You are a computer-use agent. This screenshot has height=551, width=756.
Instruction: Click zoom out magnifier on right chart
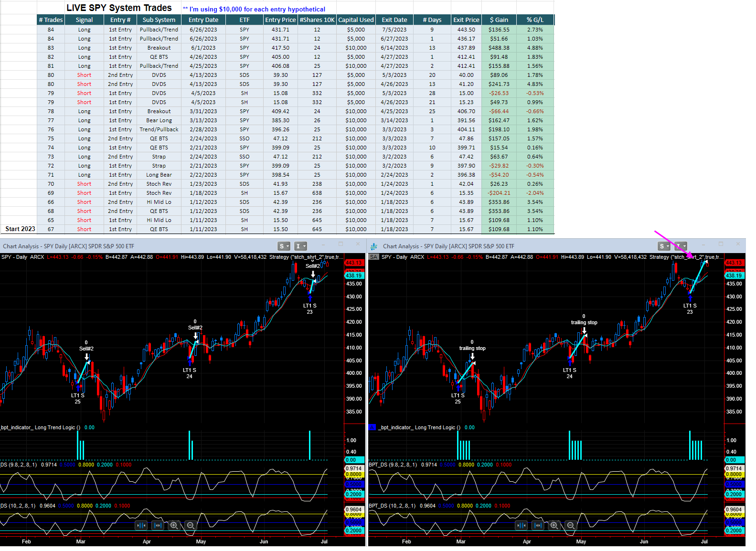coord(570,525)
